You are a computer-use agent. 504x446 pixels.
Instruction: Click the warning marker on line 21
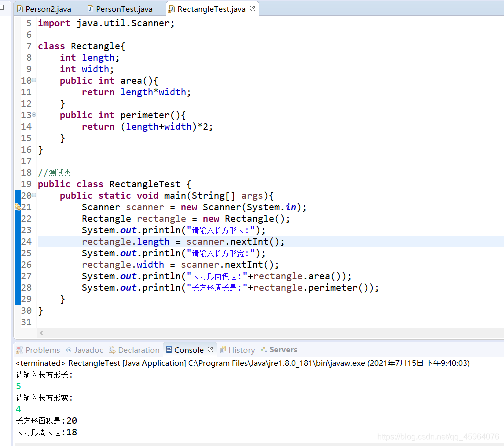pos(18,207)
